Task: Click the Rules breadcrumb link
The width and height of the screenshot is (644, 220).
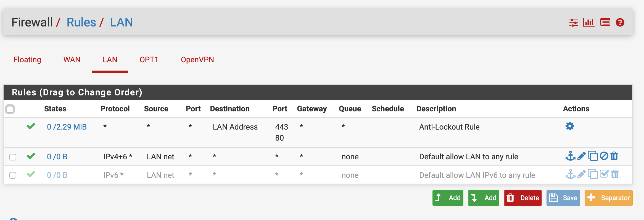Action: point(81,22)
